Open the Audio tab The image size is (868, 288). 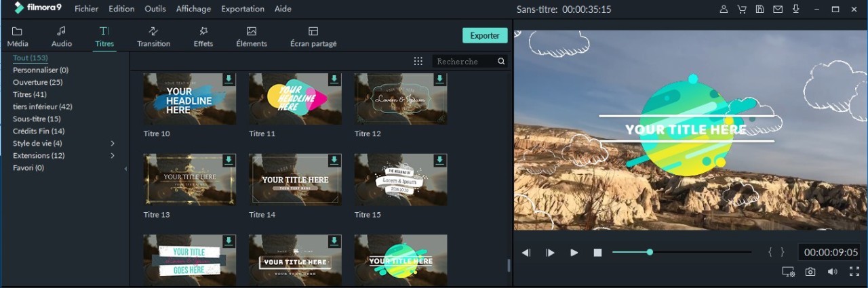tap(62, 37)
